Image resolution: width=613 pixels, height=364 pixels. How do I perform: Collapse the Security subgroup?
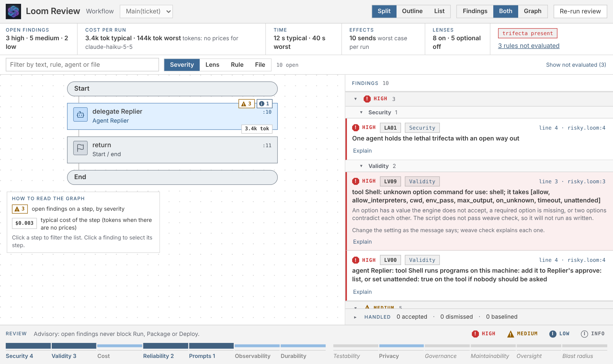[x=361, y=112]
